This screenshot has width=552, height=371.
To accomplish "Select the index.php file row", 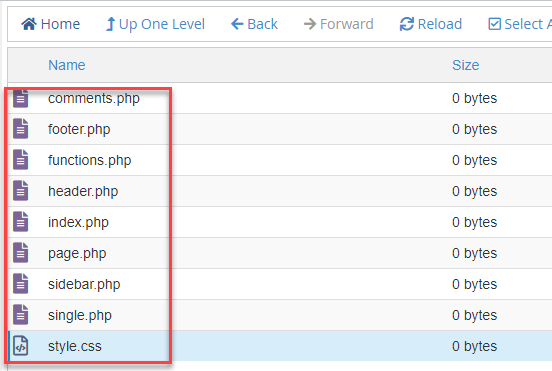I will pos(280,222).
